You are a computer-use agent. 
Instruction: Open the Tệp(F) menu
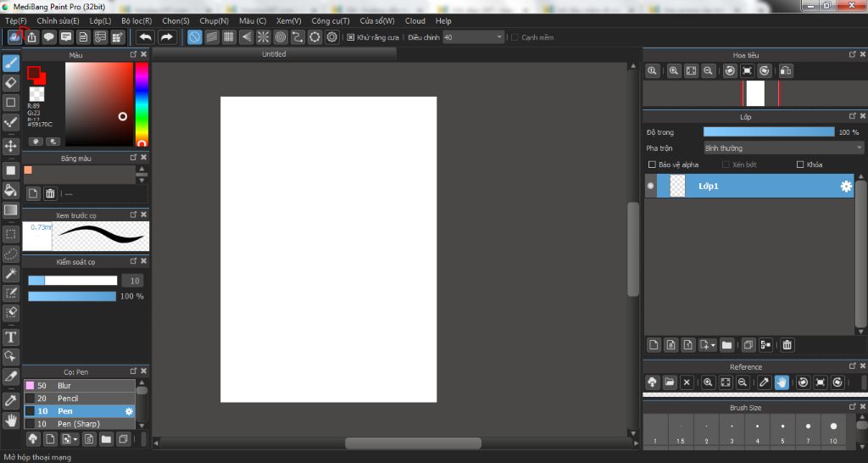pyautogui.click(x=15, y=20)
